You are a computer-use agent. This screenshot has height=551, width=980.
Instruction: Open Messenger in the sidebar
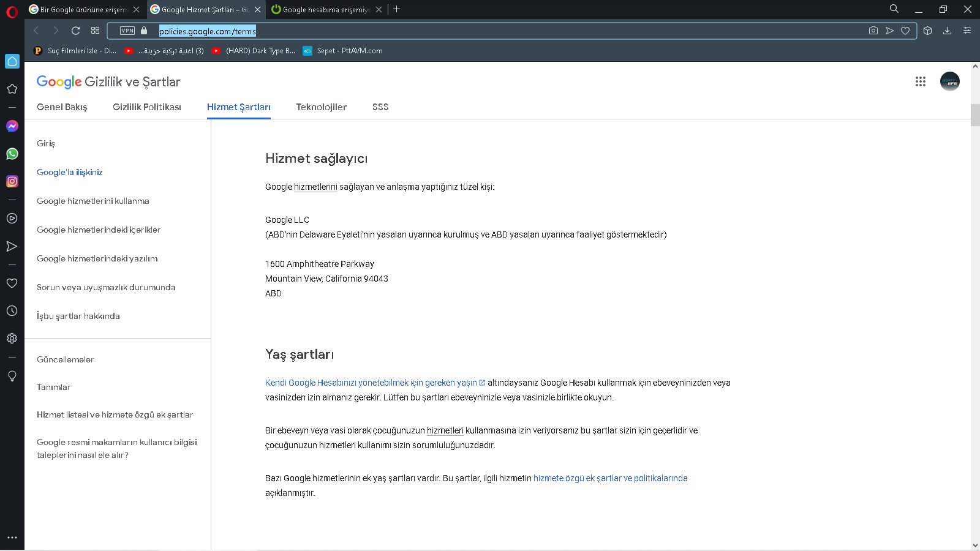pyautogui.click(x=12, y=126)
